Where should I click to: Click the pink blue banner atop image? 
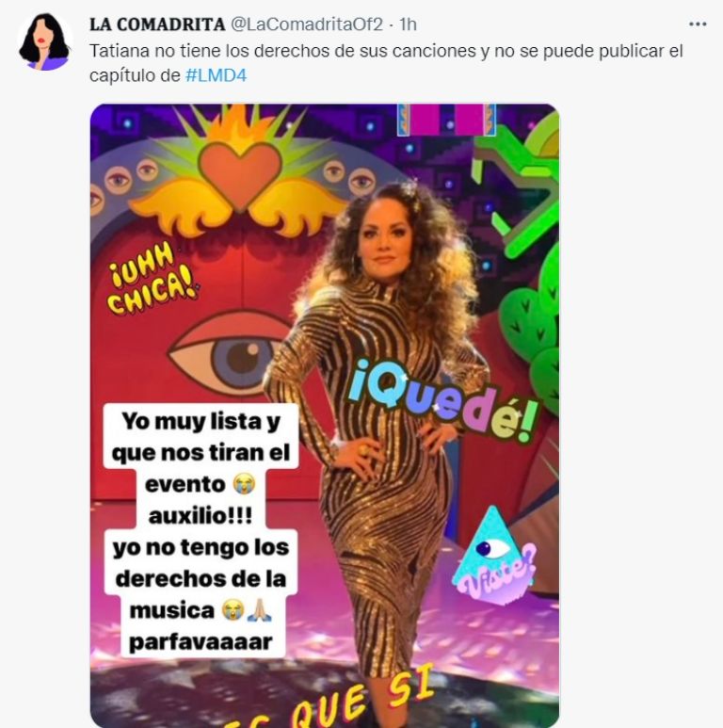coord(446,120)
